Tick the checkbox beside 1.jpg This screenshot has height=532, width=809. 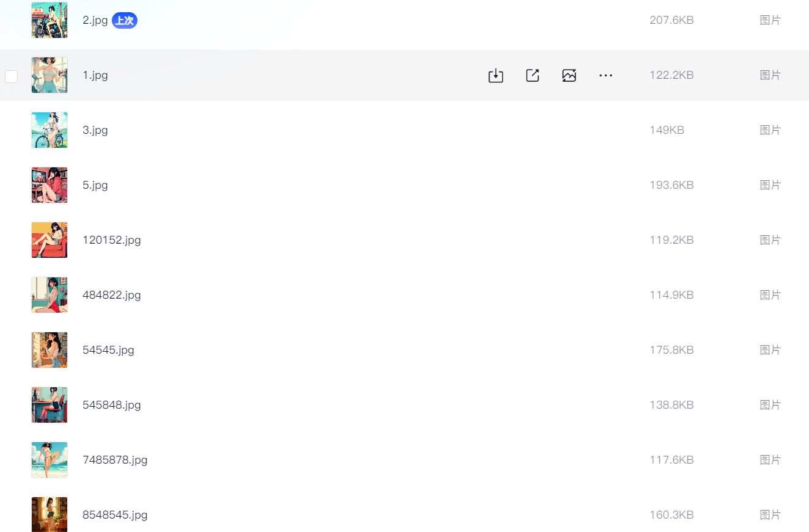[12, 76]
